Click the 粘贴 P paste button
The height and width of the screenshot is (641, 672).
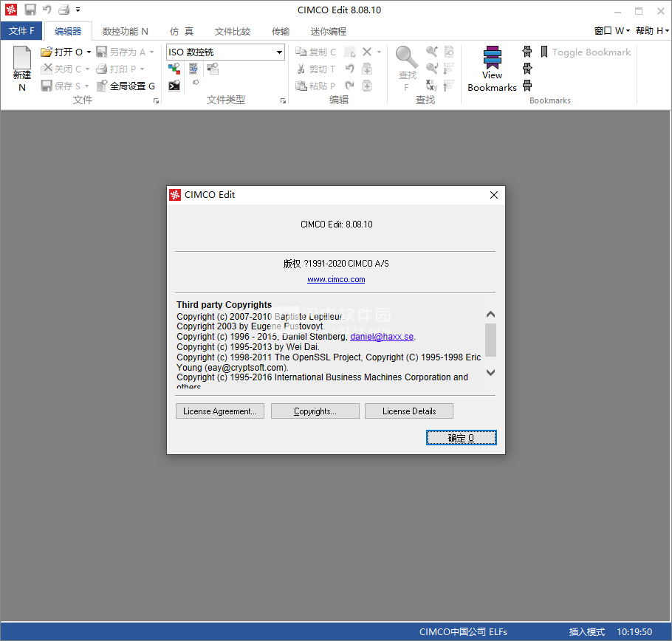click(x=315, y=86)
